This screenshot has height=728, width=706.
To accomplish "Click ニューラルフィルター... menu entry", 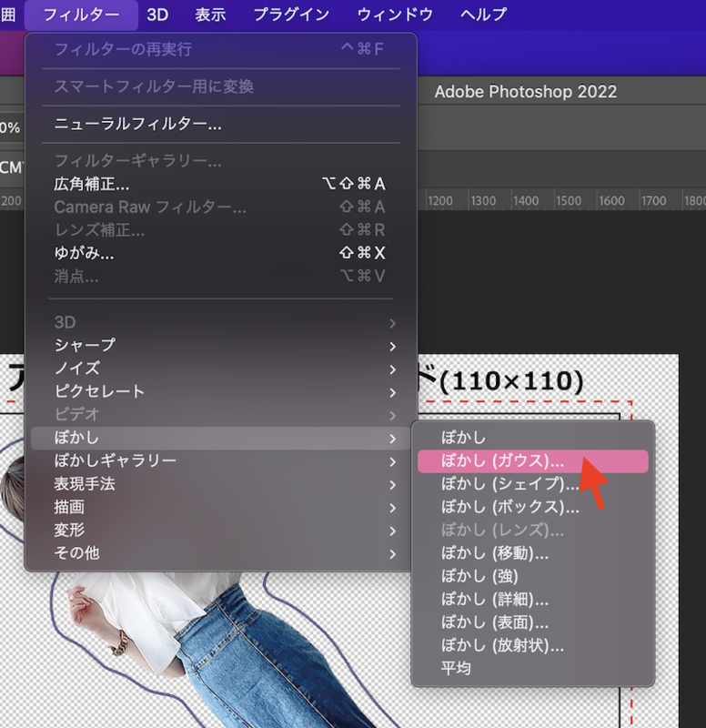I will pyautogui.click(x=137, y=124).
